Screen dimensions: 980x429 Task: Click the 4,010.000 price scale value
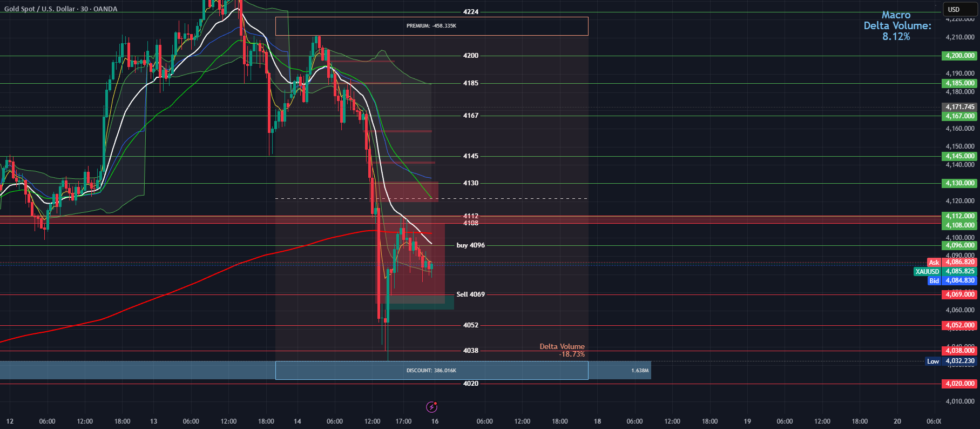960,401
